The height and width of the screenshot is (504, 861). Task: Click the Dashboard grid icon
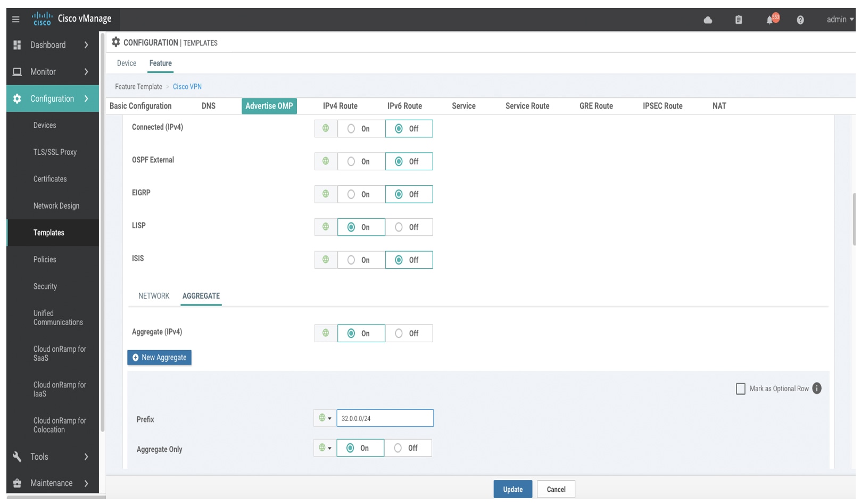[17, 45]
